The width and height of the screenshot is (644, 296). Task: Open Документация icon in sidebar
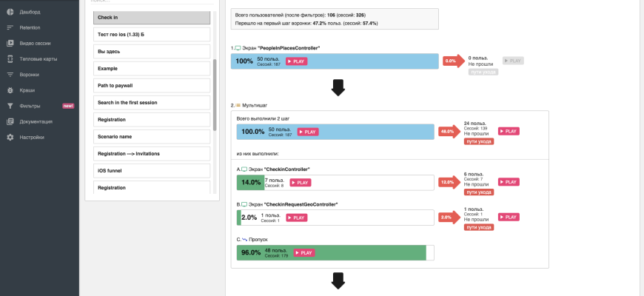[10, 121]
